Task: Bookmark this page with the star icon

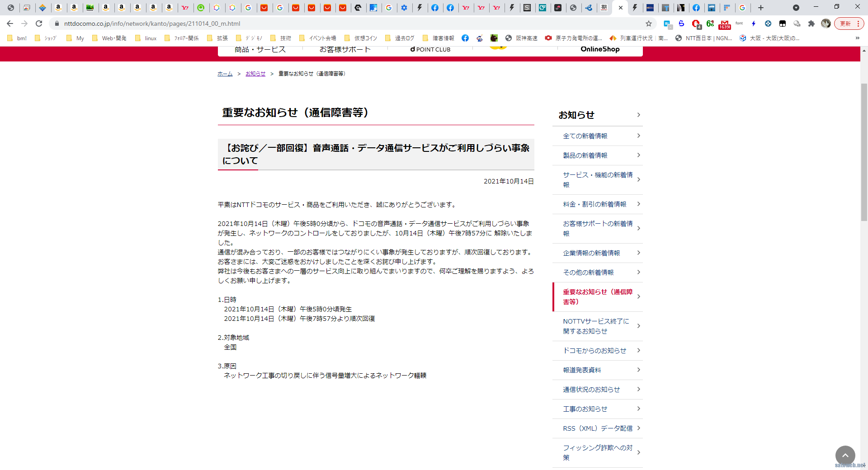Action: point(649,23)
